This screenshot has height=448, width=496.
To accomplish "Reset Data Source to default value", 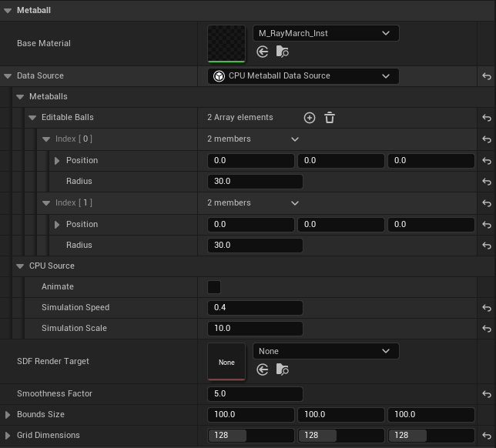I will (486, 76).
